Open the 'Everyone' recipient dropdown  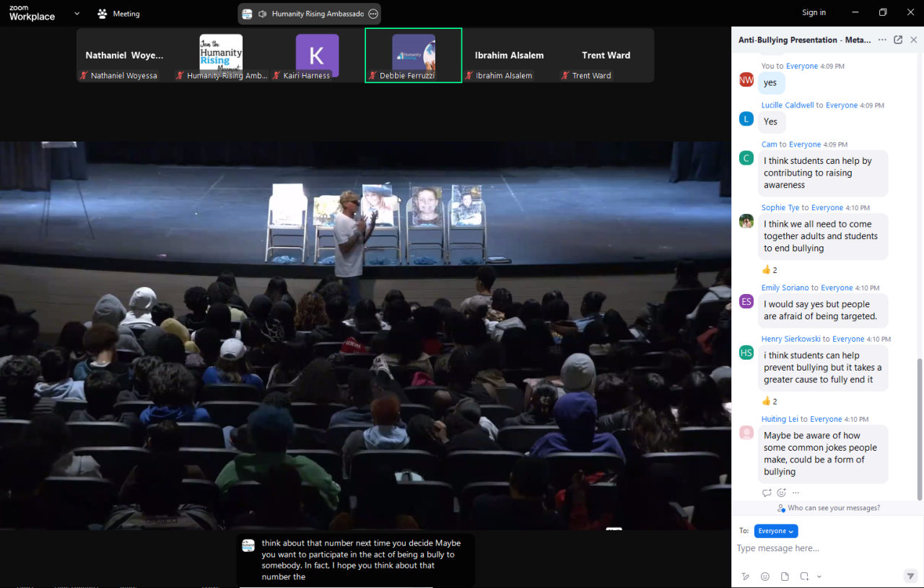776,531
